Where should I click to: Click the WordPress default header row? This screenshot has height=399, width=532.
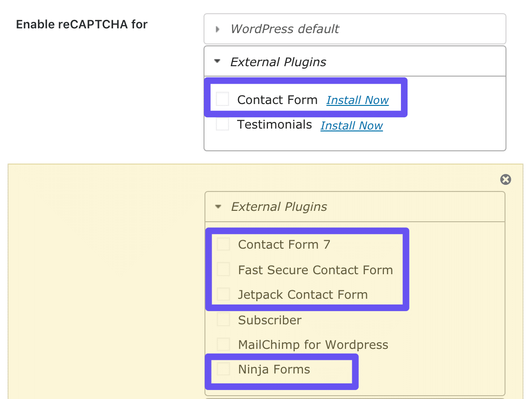coord(284,29)
